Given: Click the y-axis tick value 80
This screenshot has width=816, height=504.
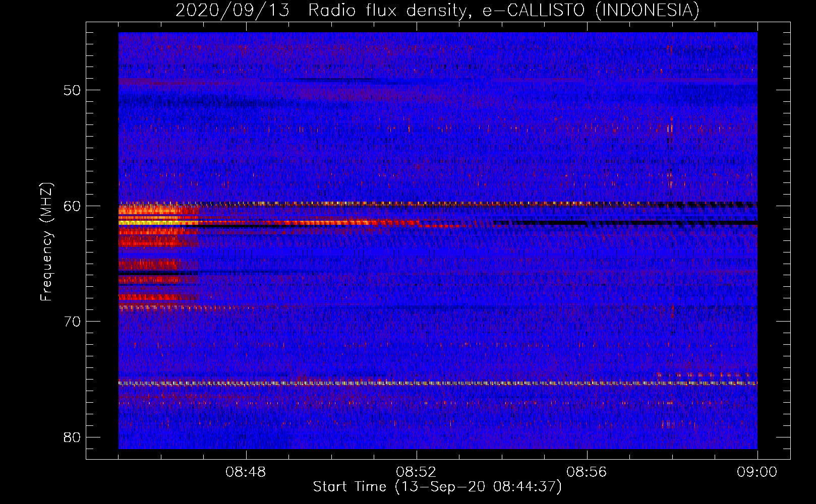Looking at the screenshot, I should [72, 437].
